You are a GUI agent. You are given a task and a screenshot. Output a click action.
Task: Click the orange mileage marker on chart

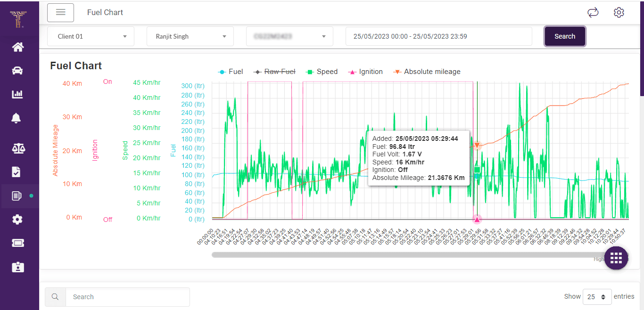click(477, 146)
